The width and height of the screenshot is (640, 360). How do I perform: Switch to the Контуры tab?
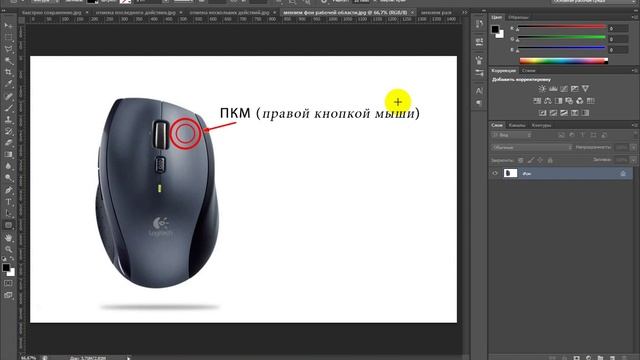tap(541, 125)
